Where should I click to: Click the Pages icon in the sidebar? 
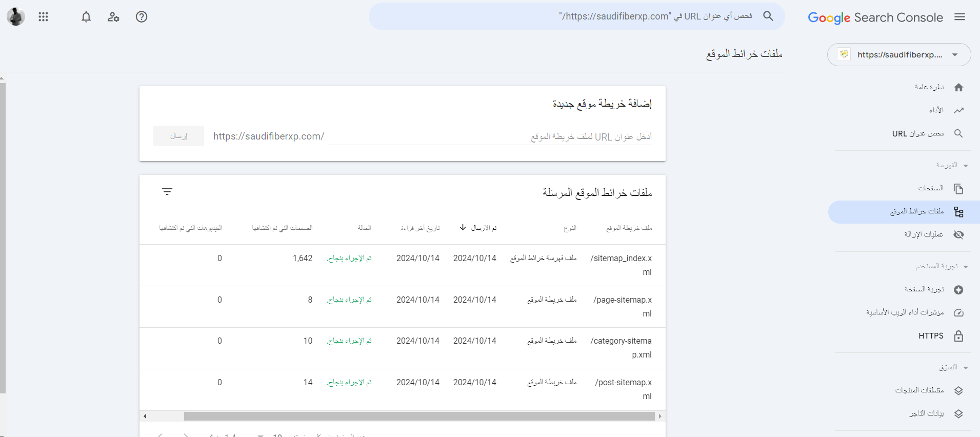(x=958, y=189)
